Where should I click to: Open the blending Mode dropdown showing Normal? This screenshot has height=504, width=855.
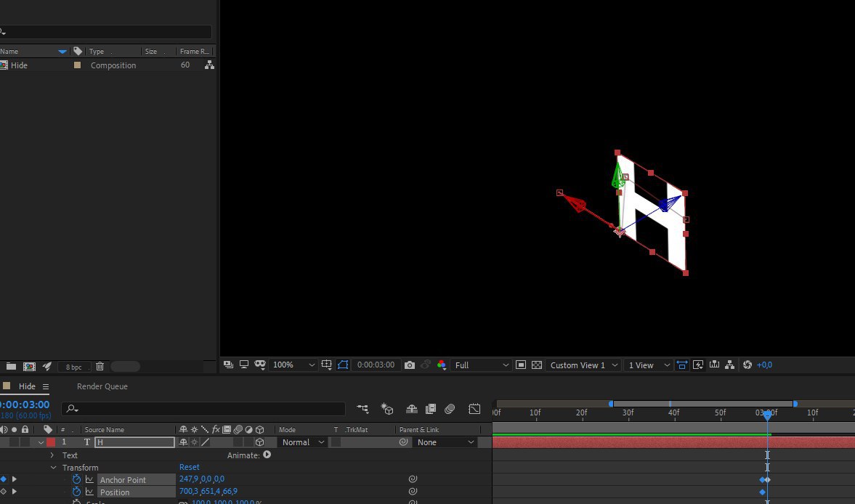(x=303, y=442)
